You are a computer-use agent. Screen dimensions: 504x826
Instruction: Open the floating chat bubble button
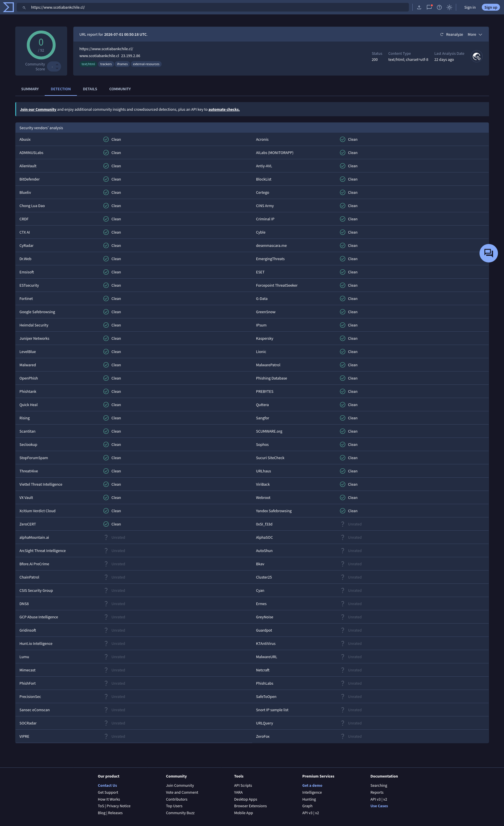[489, 253]
